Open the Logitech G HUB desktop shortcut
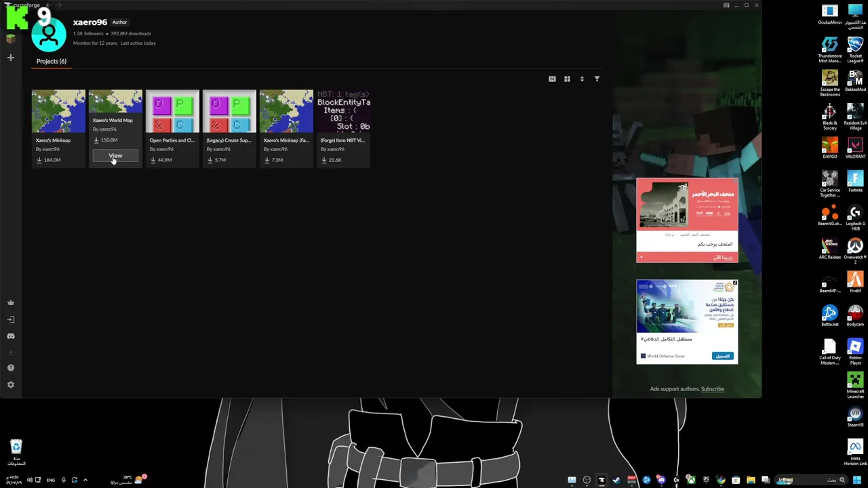The image size is (868, 488). click(x=855, y=218)
